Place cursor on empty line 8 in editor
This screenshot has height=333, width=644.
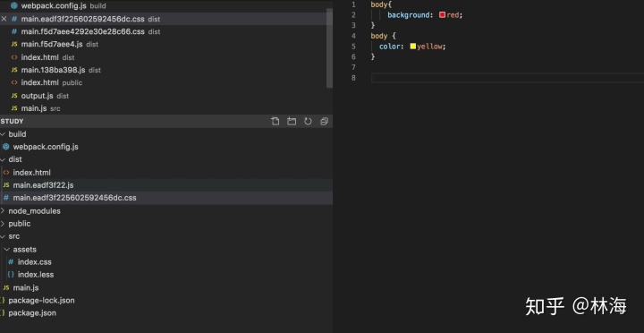click(507, 78)
